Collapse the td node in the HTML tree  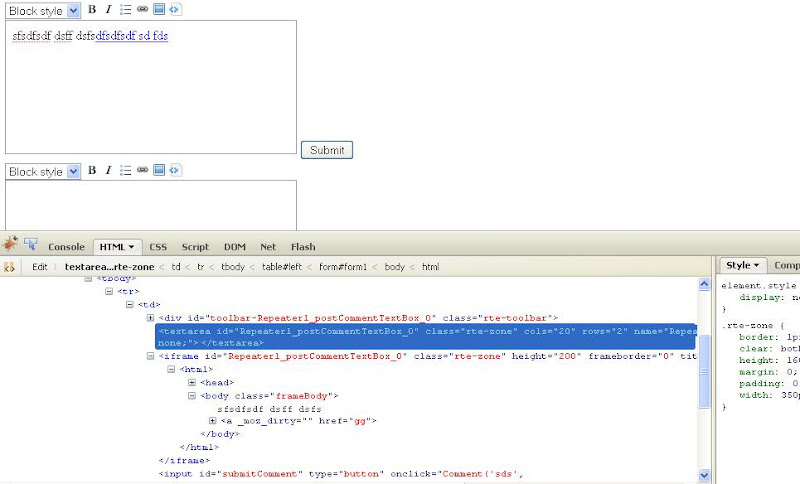130,304
